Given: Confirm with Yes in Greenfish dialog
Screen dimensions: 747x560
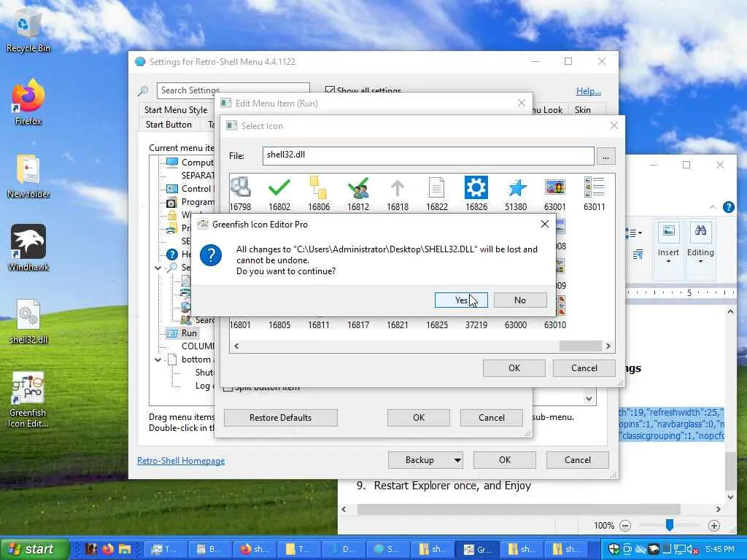Looking at the screenshot, I should pyautogui.click(x=461, y=300).
